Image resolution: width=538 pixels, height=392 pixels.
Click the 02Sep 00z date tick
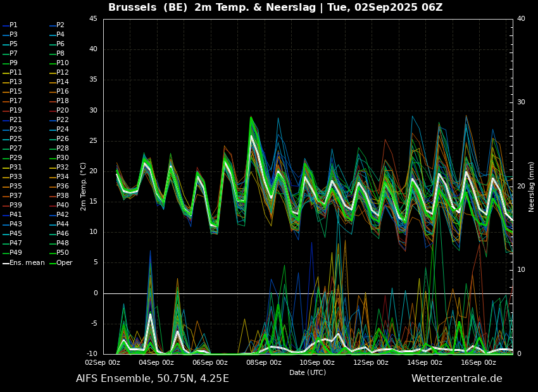tap(103, 363)
